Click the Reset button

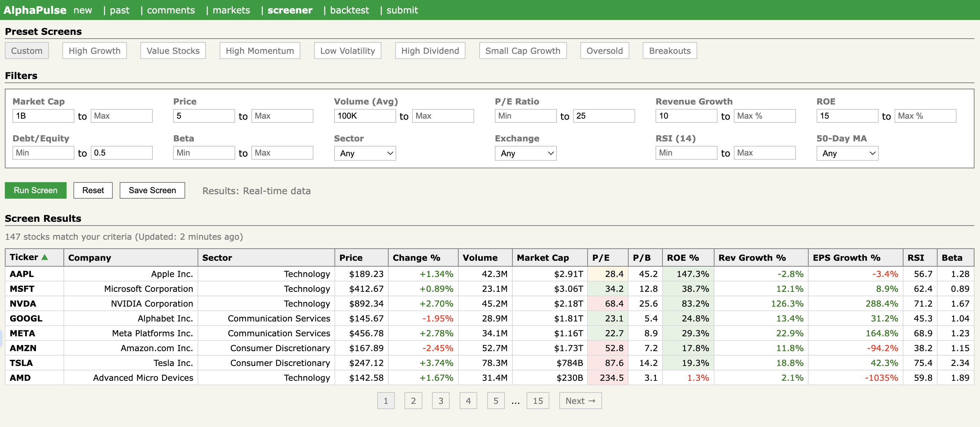93,190
